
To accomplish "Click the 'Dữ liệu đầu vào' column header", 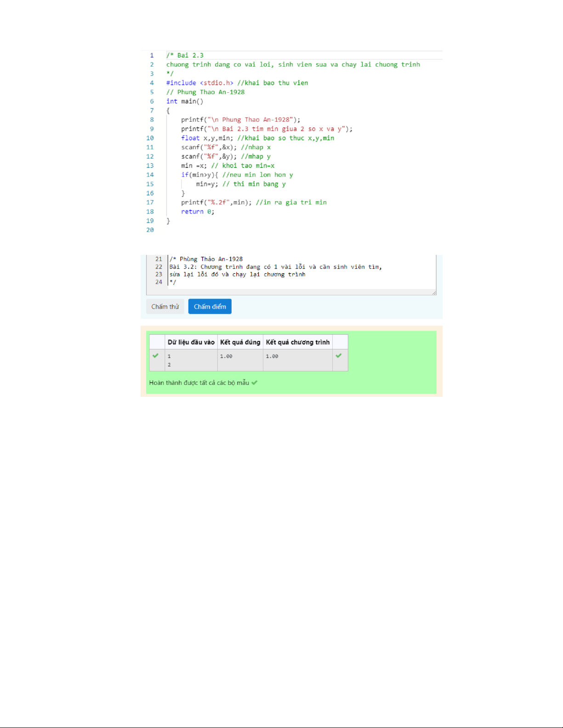I will pos(191,342).
